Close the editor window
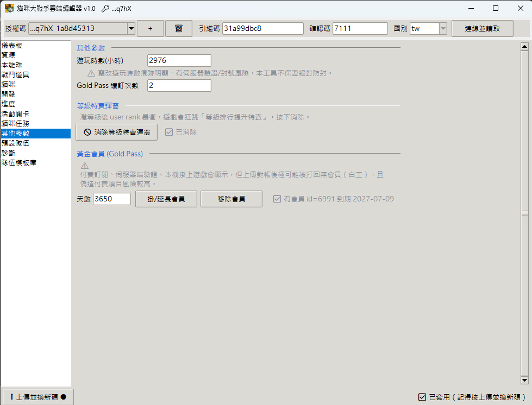This screenshot has height=405, width=532. 521,8
